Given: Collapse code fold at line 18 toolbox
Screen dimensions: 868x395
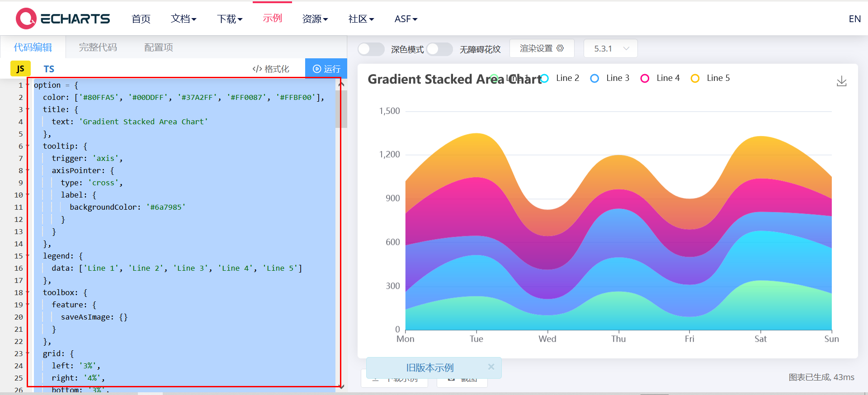Looking at the screenshot, I should [28, 292].
